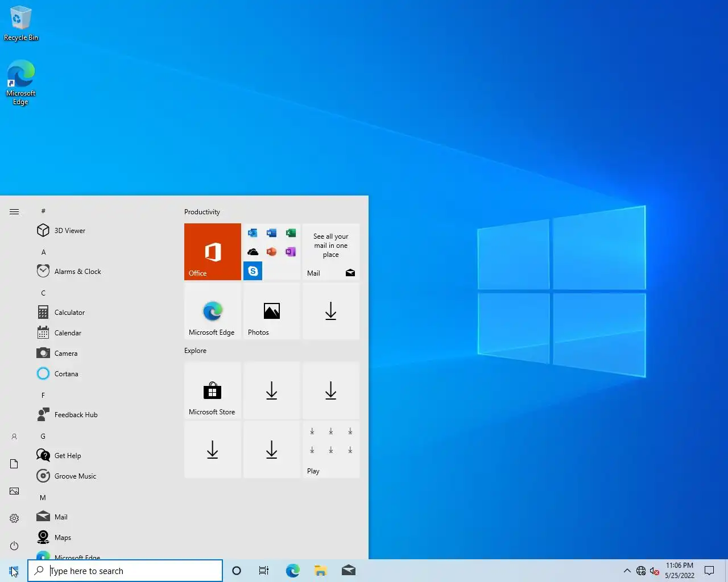Open the Calculator app
The height and width of the screenshot is (582, 728).
coord(102,313)
